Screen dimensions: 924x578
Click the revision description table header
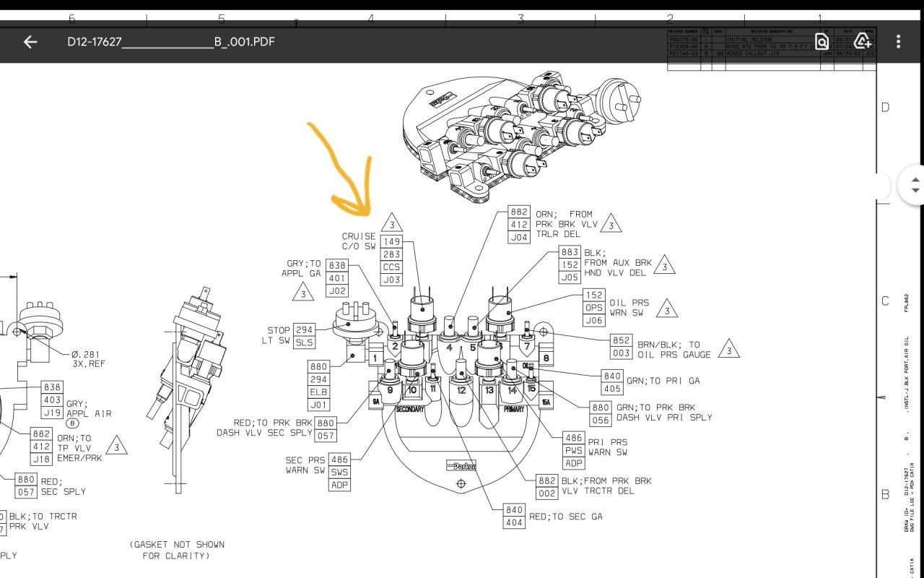click(x=770, y=32)
